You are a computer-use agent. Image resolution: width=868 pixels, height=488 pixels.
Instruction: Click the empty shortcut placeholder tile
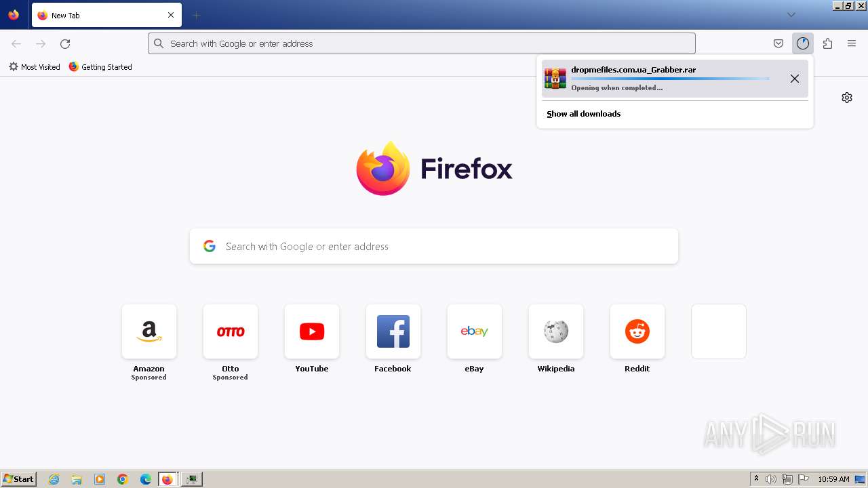tap(719, 331)
